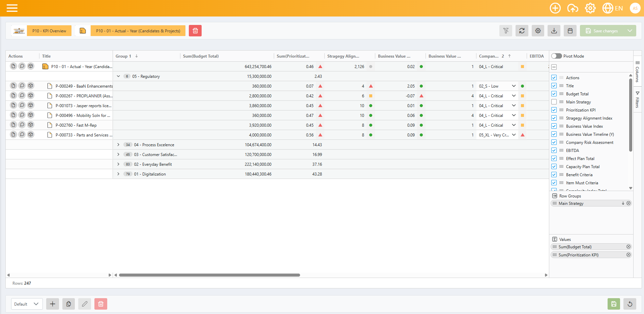Download the grid export
Viewport: 644px width, 314px height.
click(x=554, y=31)
